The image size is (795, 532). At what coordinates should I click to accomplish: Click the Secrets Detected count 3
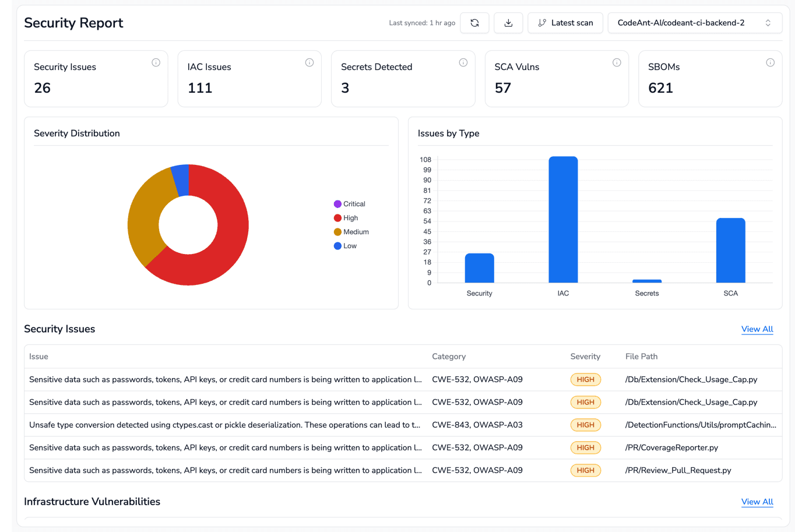(345, 88)
